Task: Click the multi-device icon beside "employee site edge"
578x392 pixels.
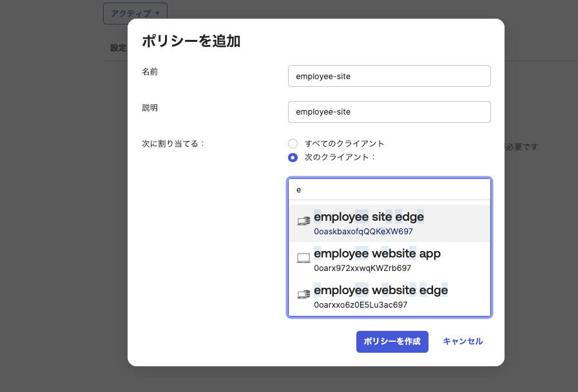Action: tap(303, 221)
